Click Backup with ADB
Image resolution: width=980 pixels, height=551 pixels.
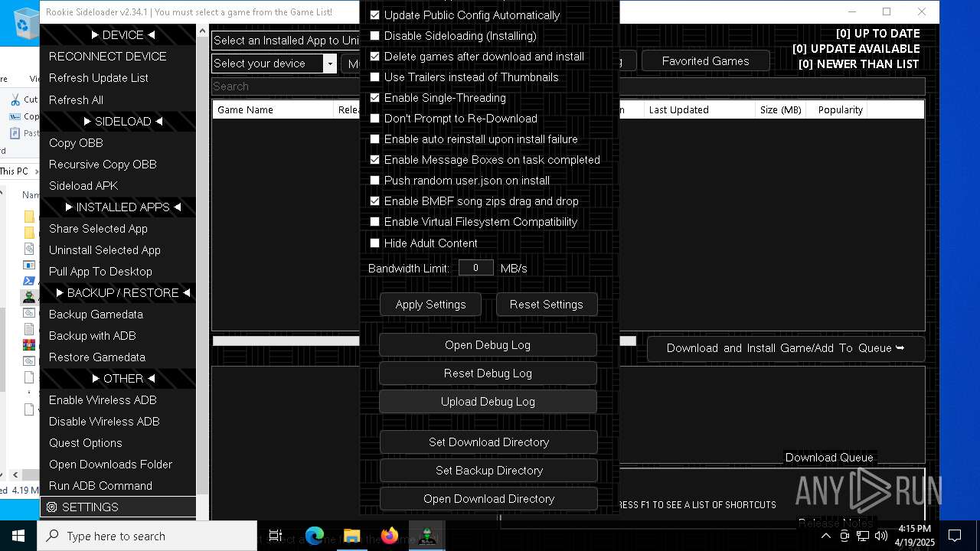click(118, 336)
